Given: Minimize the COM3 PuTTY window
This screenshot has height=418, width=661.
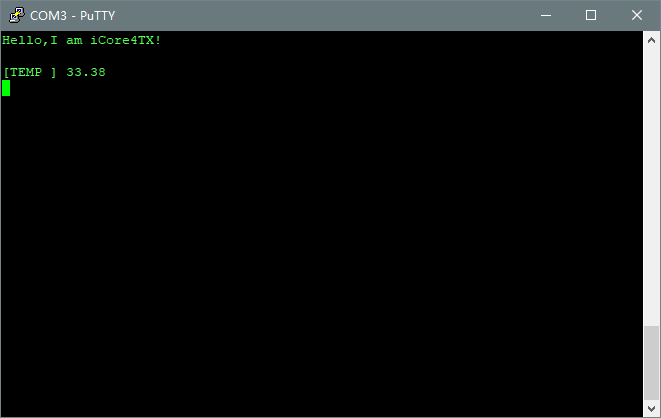Looking at the screenshot, I should (546, 15).
